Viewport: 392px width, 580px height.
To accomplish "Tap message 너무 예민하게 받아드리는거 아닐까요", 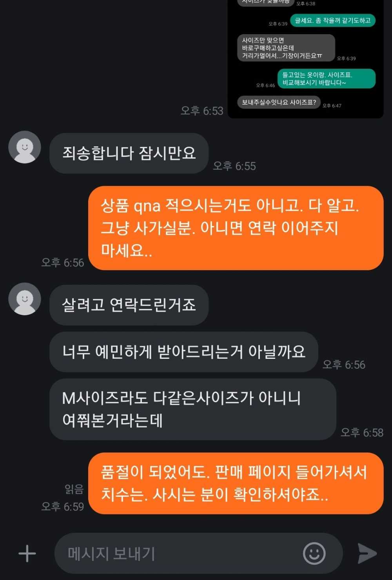I will [183, 352].
